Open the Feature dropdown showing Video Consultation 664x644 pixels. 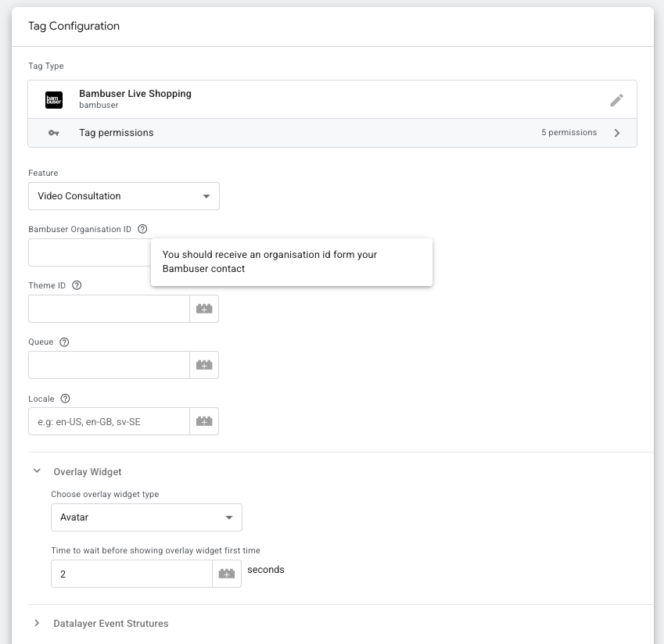[x=124, y=196]
